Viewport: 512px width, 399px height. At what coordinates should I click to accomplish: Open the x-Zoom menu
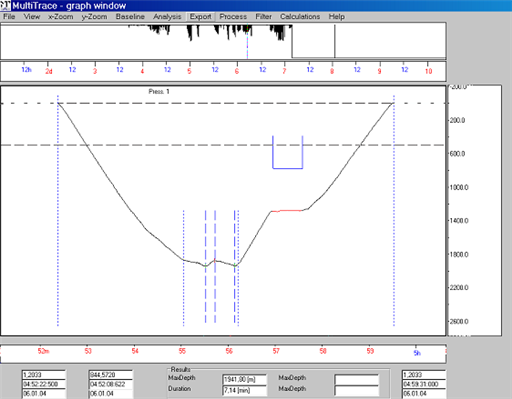point(61,17)
